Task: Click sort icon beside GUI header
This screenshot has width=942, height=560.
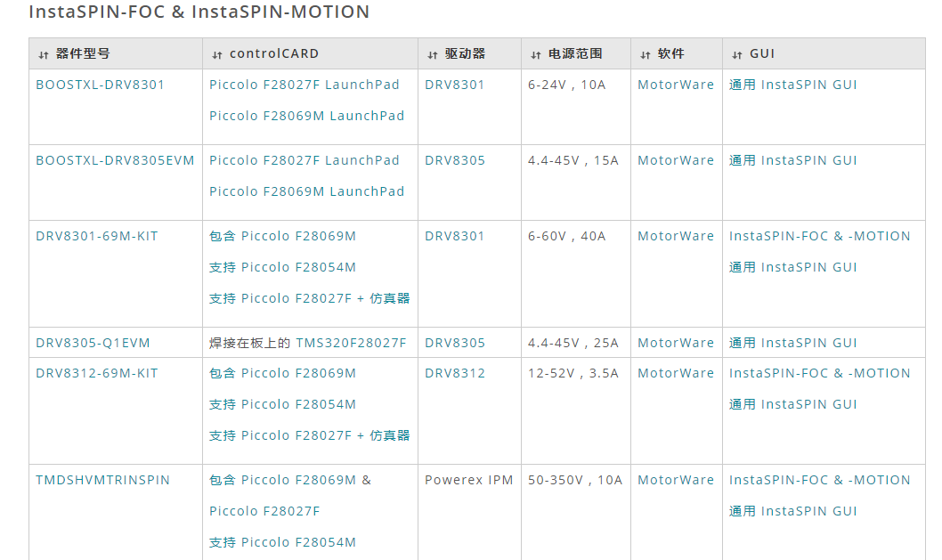Action: pos(737,54)
